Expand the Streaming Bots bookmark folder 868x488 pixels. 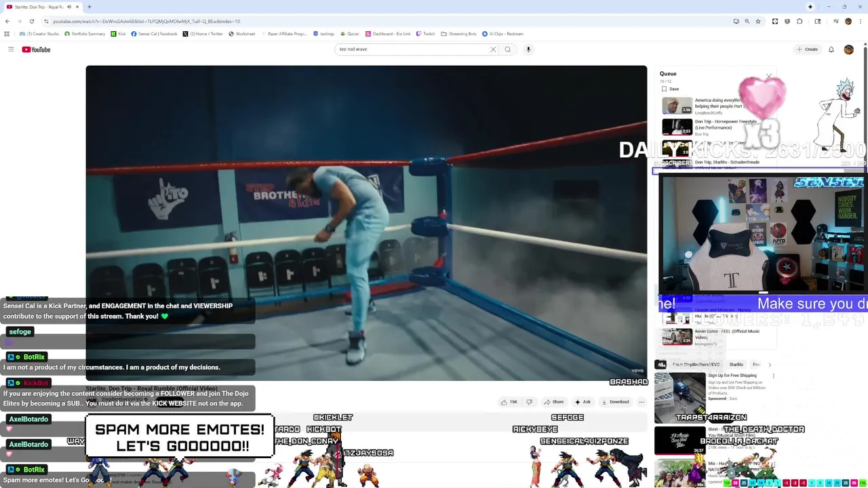(x=458, y=34)
